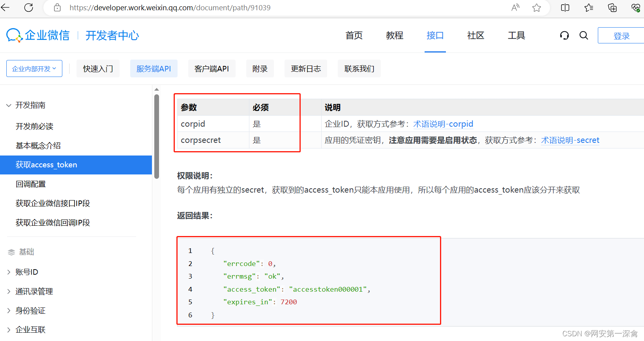The width and height of the screenshot is (644, 341).
Task: Open the collections icon
Action: point(612,7)
